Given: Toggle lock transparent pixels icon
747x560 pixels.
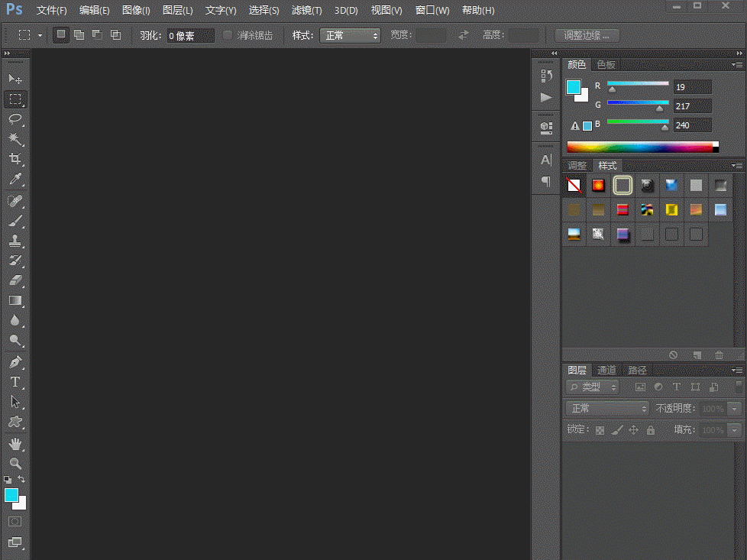Looking at the screenshot, I should click(x=600, y=430).
